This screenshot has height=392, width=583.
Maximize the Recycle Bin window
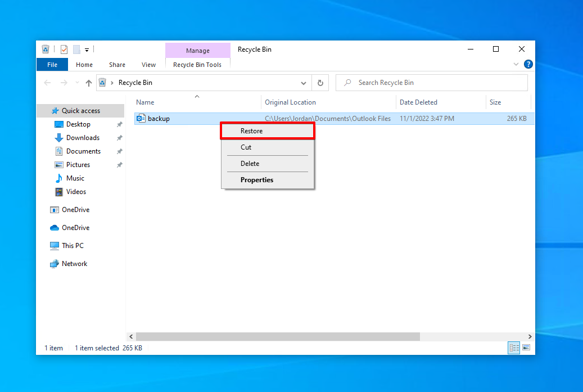(x=496, y=49)
